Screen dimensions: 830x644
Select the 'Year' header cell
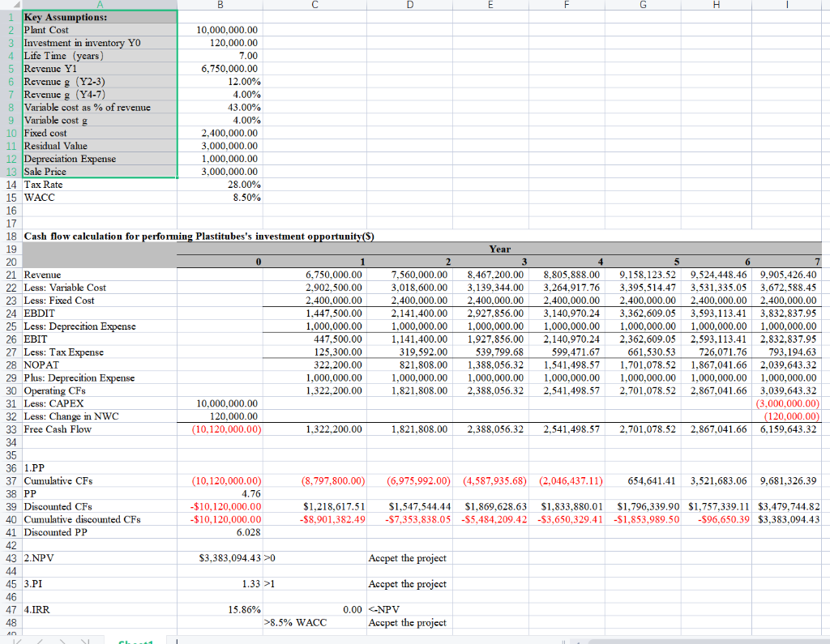click(499, 249)
